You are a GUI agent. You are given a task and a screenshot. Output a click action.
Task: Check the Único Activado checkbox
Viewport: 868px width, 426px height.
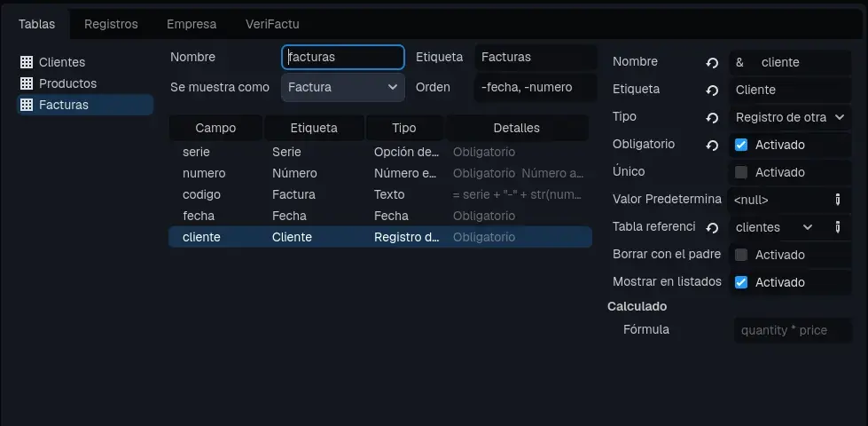pyautogui.click(x=740, y=172)
